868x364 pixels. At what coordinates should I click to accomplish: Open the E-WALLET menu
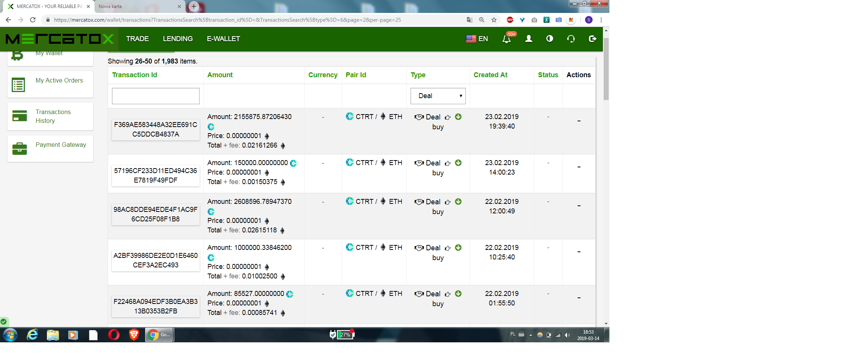point(223,39)
